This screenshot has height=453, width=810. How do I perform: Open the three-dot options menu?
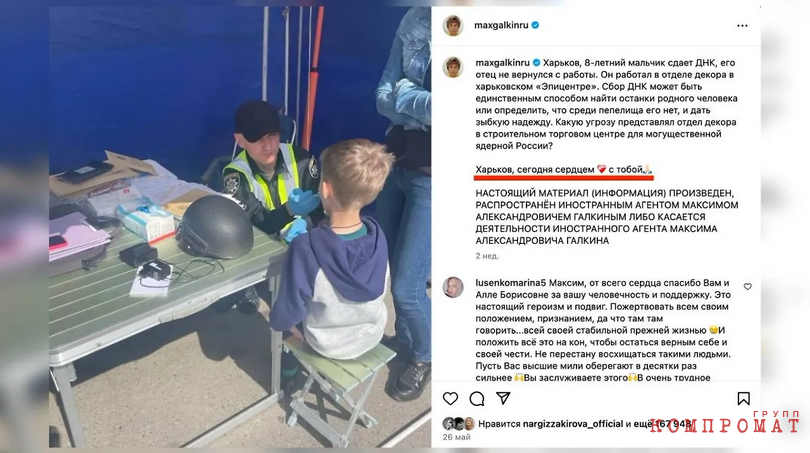pyautogui.click(x=742, y=25)
